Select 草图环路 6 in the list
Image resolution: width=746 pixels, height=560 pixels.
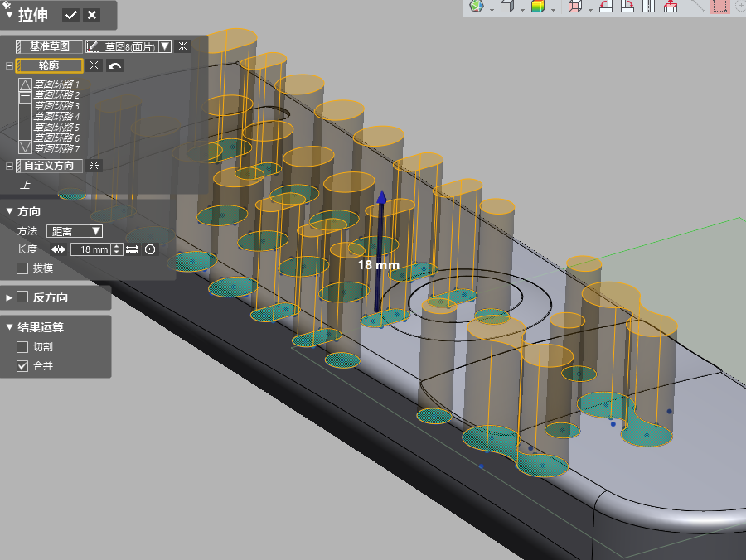[56, 138]
